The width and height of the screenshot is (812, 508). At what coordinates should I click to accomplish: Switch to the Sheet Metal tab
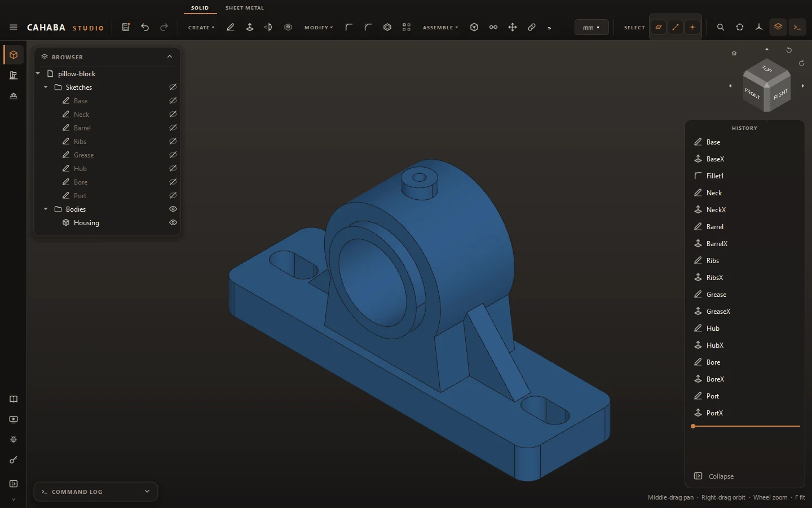(245, 8)
